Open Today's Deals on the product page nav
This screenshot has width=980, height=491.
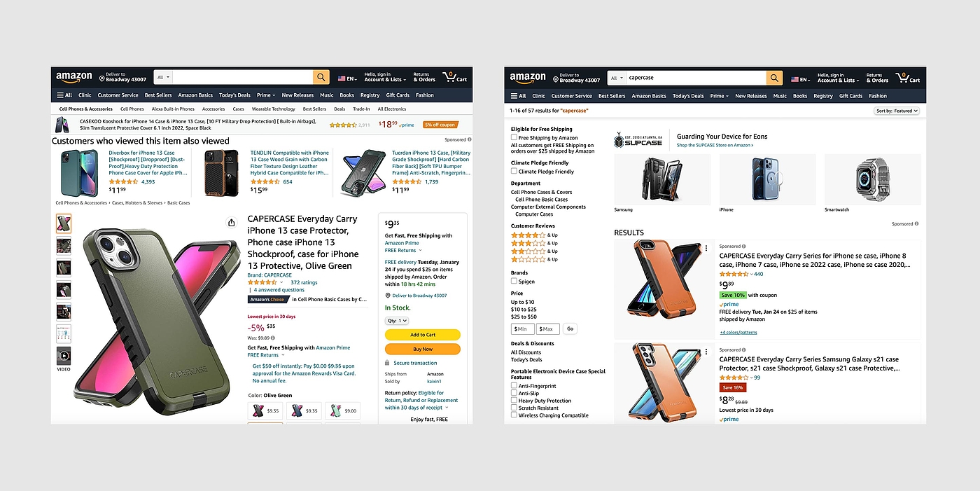[x=234, y=95]
